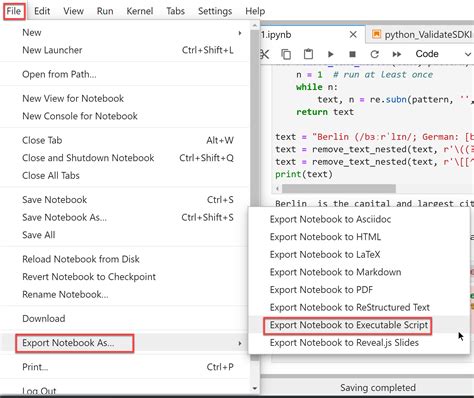Click left arrow of code cell scrollbar
The image size is (474, 398).
277,189
